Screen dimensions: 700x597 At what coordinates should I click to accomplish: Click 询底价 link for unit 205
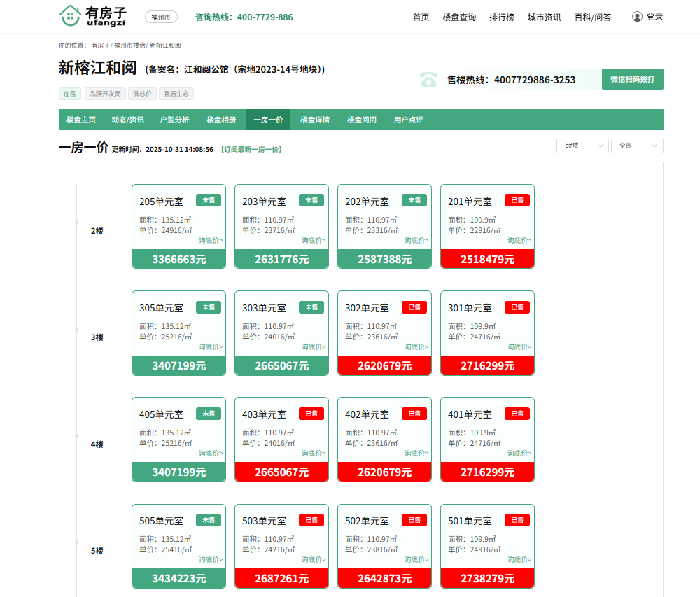click(x=211, y=240)
